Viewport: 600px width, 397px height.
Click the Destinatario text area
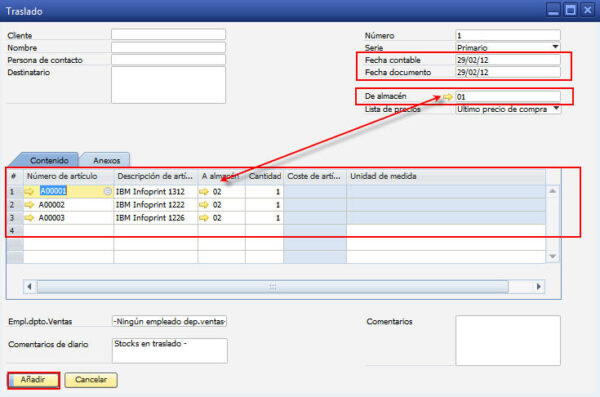pos(168,85)
